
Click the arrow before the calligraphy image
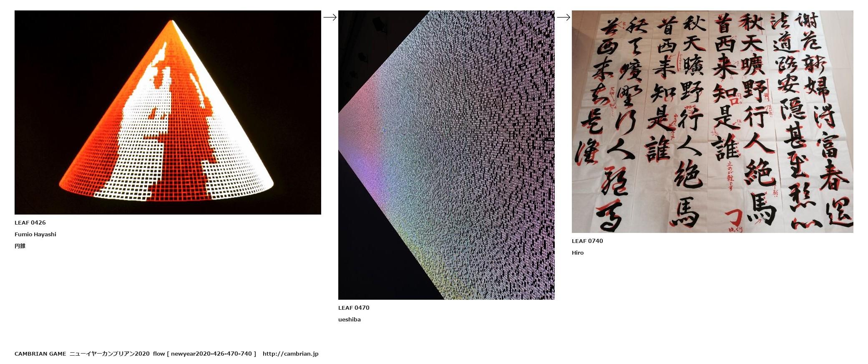click(564, 17)
